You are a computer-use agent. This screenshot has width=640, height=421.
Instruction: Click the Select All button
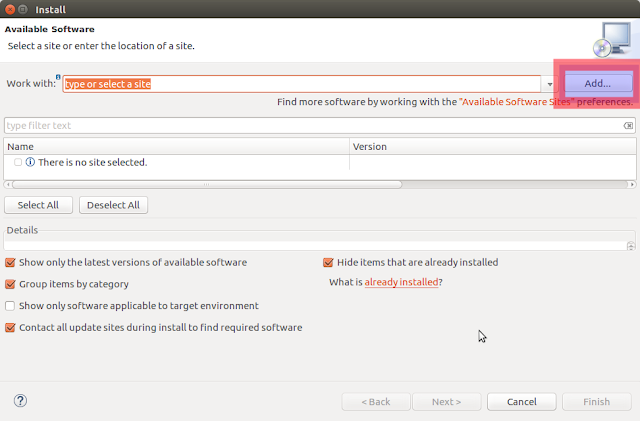click(38, 205)
